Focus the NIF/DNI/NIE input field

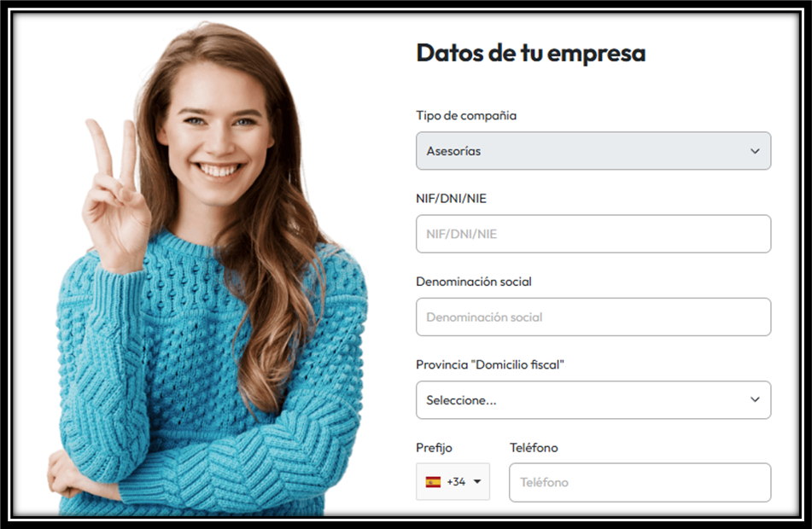tap(593, 234)
